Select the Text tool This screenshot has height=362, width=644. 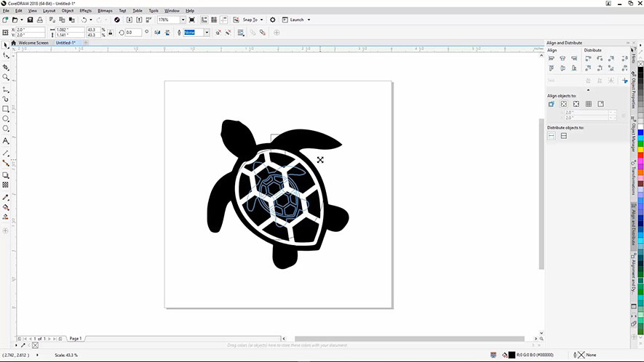6,140
